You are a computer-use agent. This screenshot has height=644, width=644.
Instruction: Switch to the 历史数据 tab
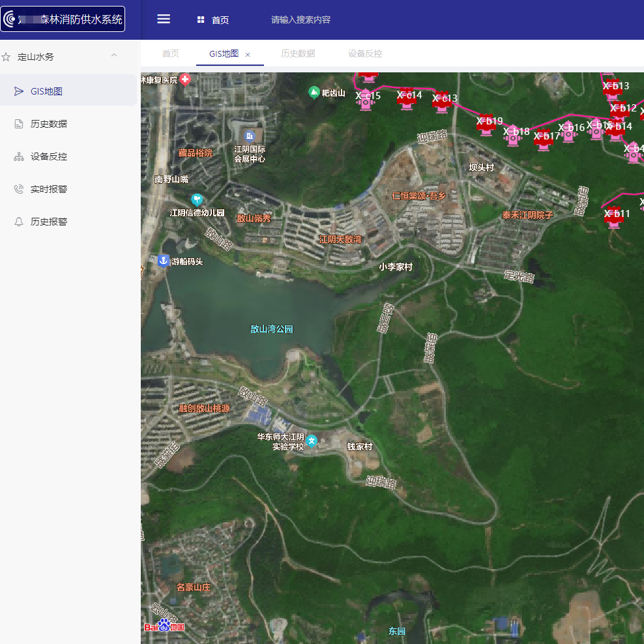(298, 54)
